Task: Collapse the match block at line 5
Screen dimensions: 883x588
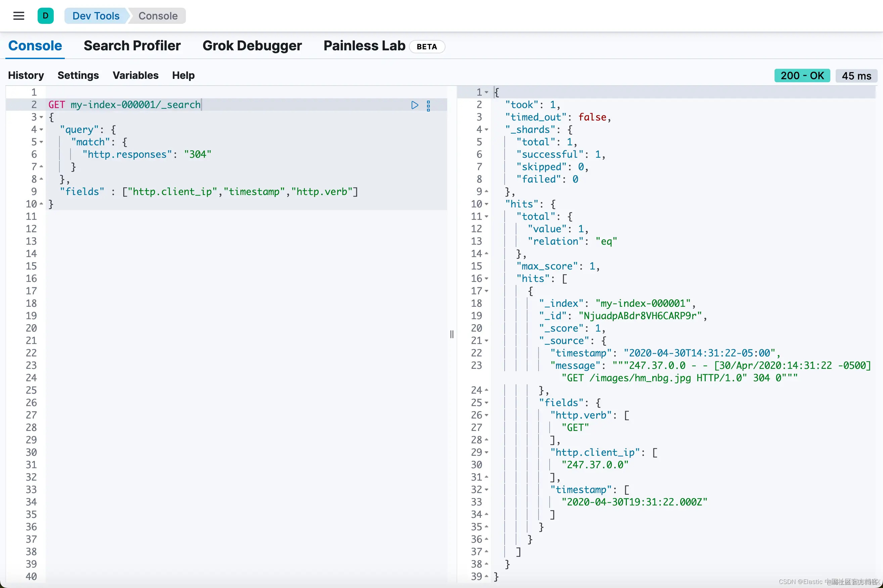Action: [41, 142]
